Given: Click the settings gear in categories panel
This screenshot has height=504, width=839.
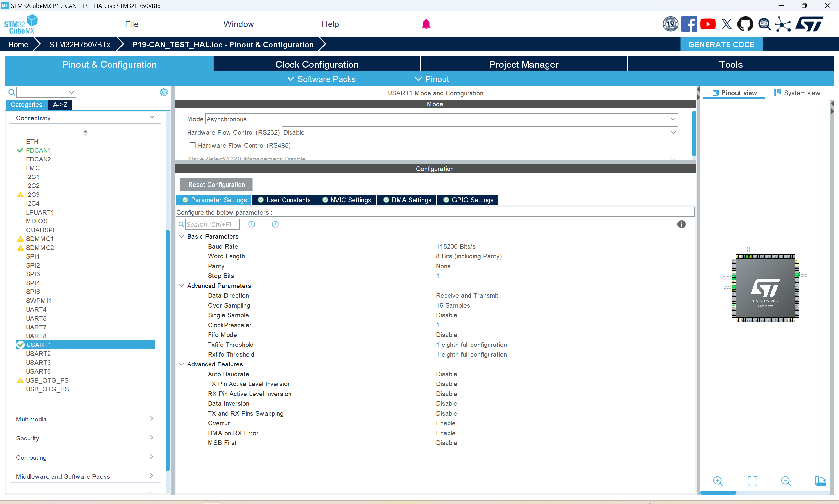Looking at the screenshot, I should coord(164,92).
